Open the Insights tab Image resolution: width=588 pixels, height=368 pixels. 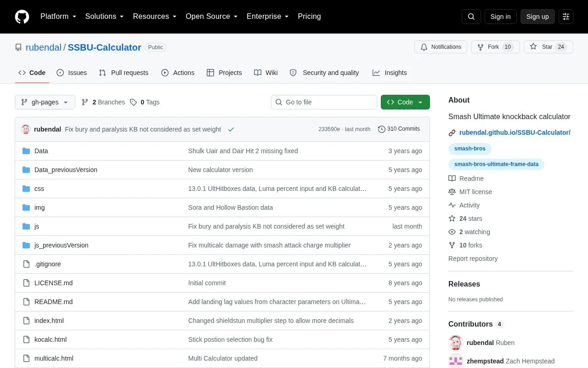pyautogui.click(x=390, y=73)
